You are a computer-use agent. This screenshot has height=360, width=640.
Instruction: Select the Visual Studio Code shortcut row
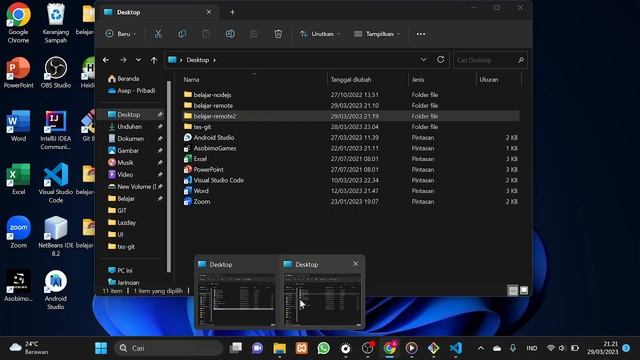tap(351, 180)
